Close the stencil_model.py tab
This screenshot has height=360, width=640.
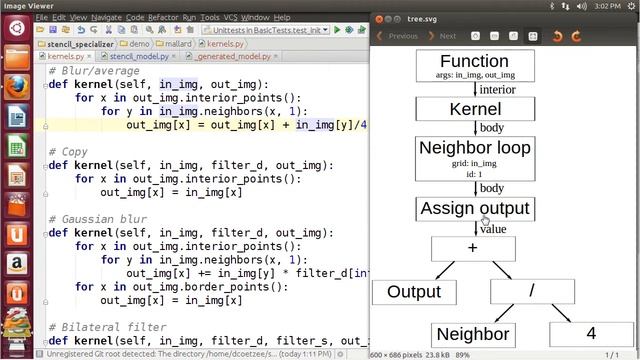tap(174, 56)
